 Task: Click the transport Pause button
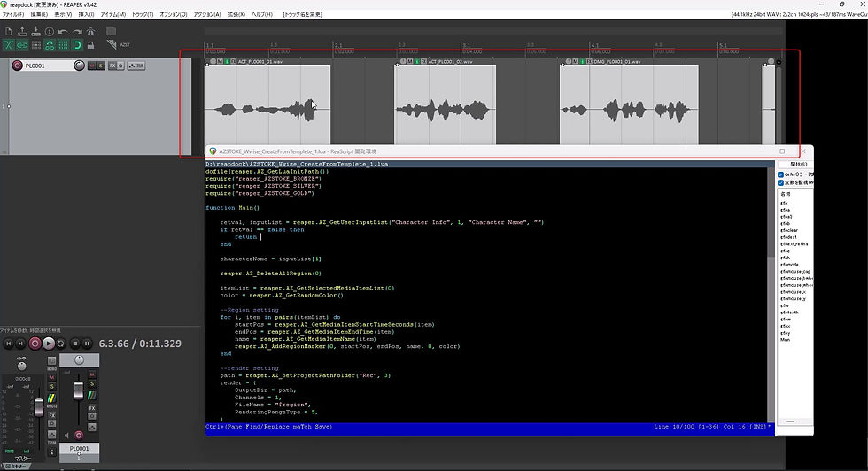coord(87,344)
